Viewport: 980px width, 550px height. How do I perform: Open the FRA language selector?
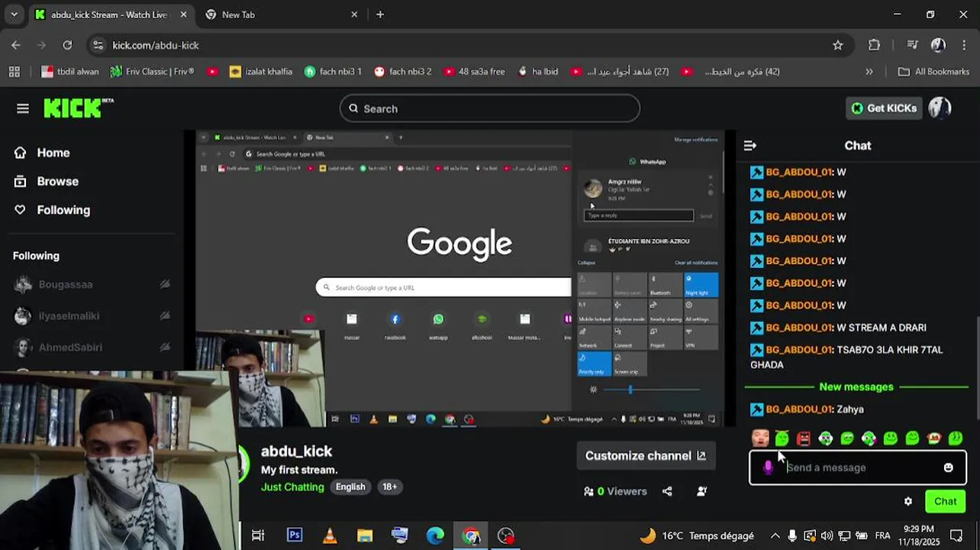tap(882, 536)
